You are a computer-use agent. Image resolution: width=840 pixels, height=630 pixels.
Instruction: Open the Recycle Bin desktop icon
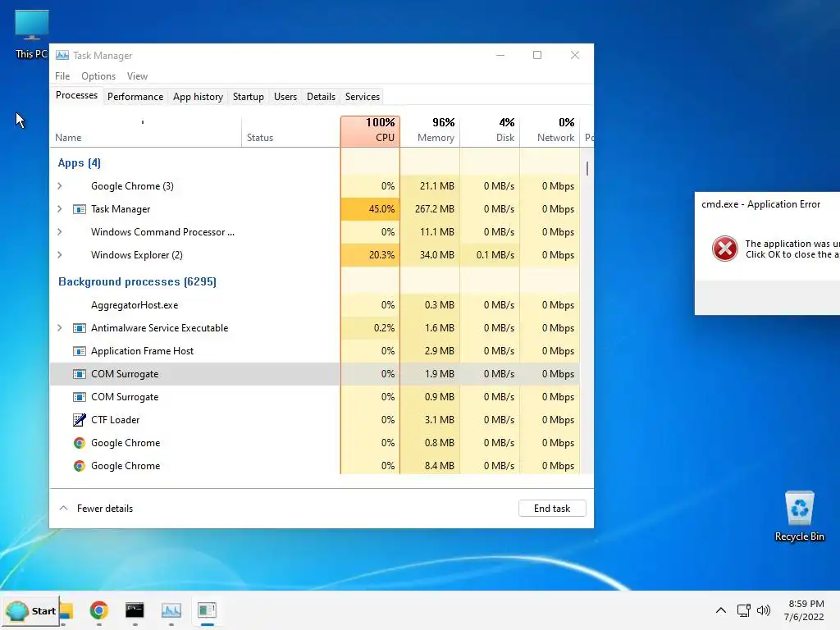(x=799, y=516)
